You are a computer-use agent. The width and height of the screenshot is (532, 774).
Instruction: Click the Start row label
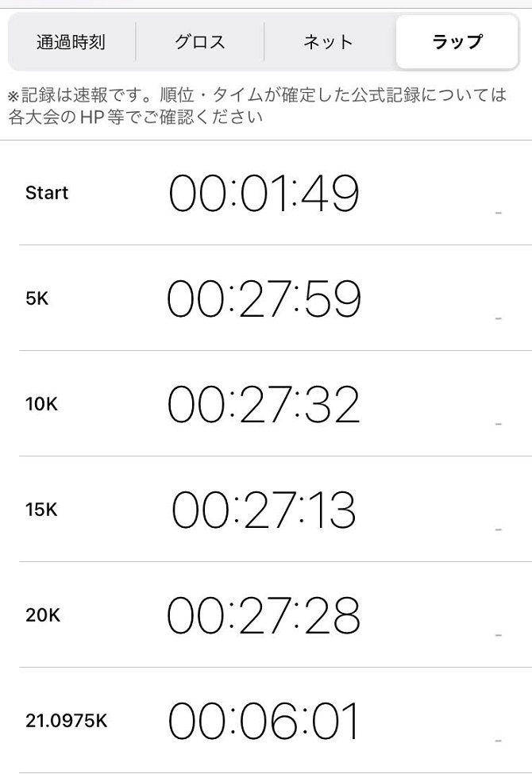(x=47, y=193)
